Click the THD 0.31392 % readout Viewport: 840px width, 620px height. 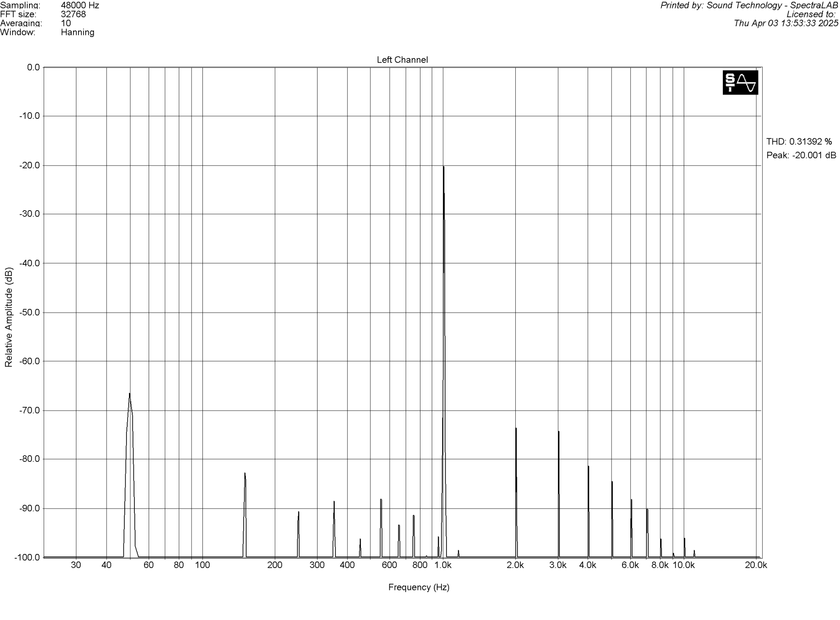tap(799, 142)
